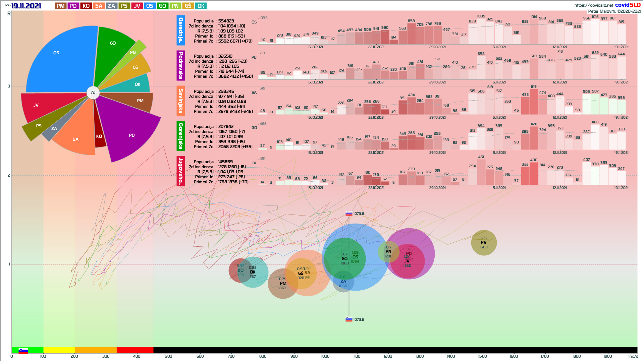This screenshot has height=362, width=644.
Task: Click the 19.11.2021 date heading
Action: point(26,6)
